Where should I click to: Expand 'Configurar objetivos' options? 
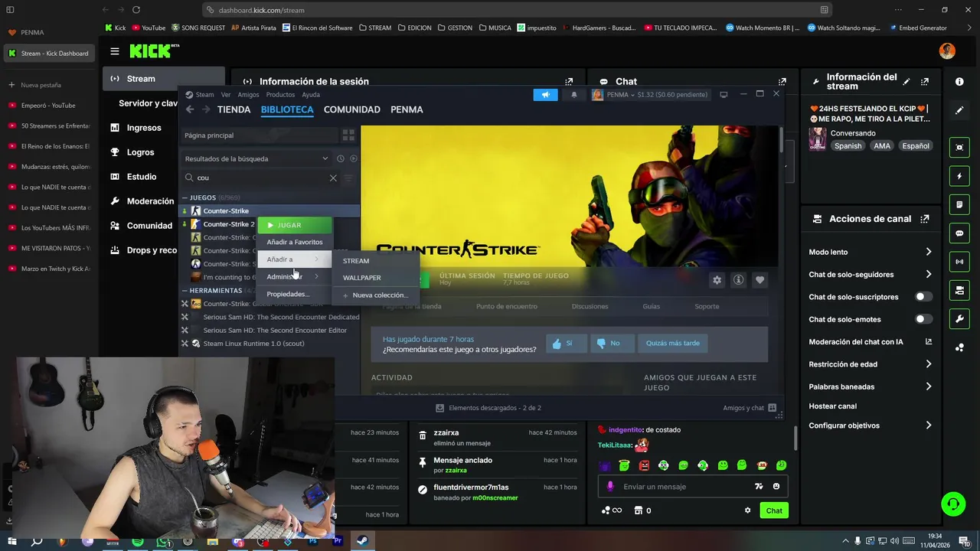(928, 425)
